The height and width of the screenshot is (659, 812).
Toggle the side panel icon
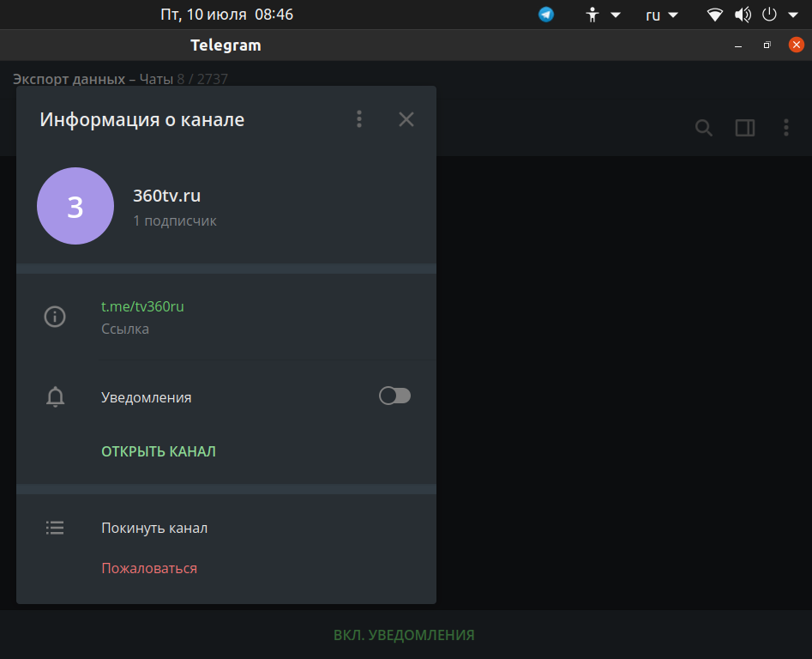coord(745,128)
